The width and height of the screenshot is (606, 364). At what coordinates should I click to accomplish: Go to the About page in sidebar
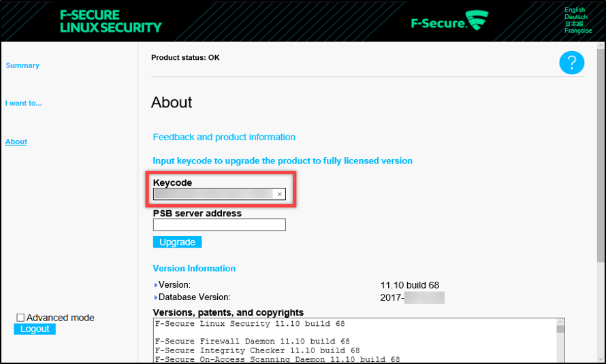16,142
